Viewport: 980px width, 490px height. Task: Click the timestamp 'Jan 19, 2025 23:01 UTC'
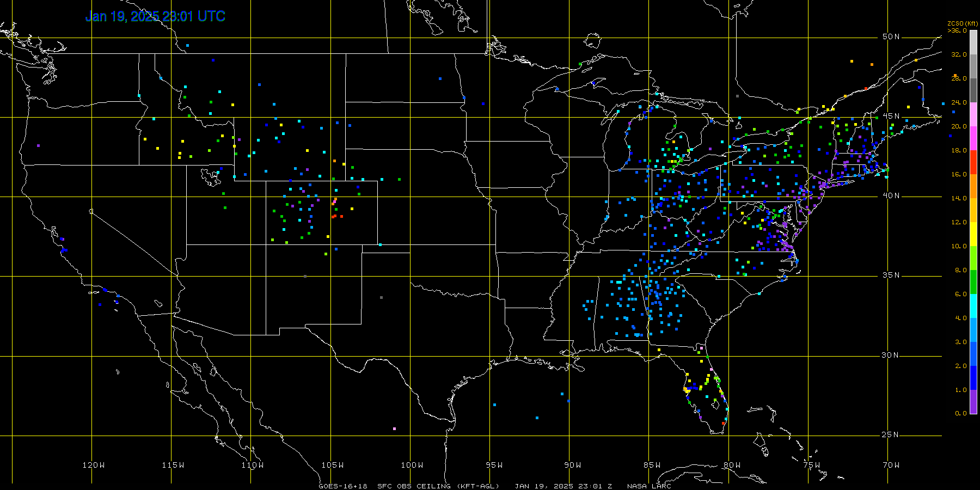[155, 16]
